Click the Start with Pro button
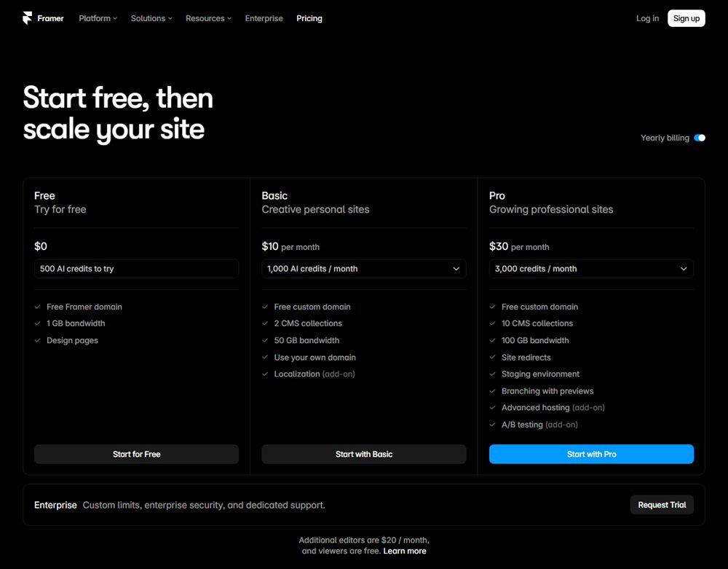728x569 pixels. coord(591,455)
